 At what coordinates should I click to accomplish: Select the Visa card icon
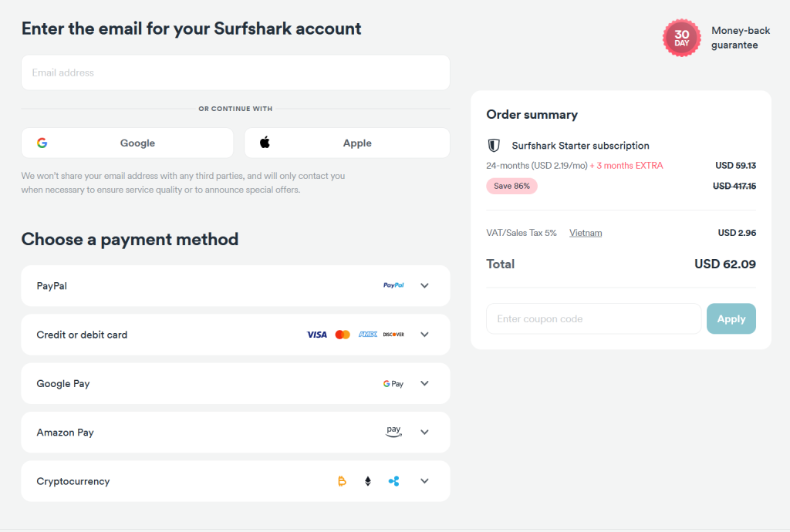pyautogui.click(x=316, y=334)
